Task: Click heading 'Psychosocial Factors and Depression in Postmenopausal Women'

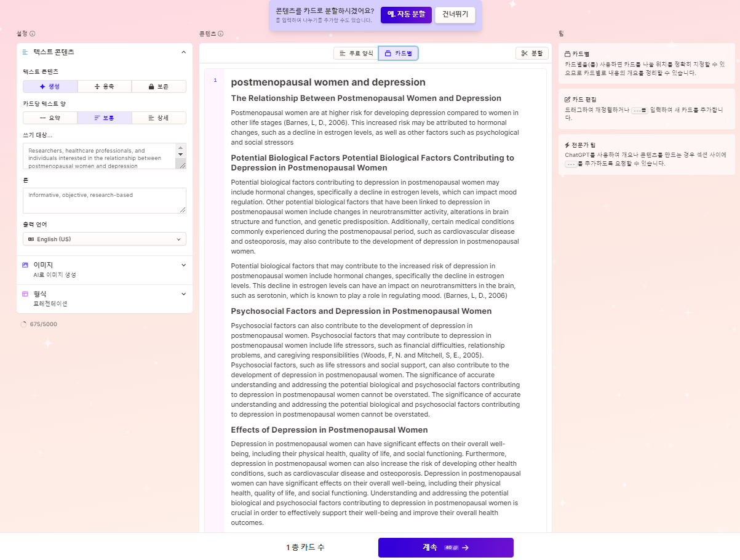Action: tap(362, 311)
